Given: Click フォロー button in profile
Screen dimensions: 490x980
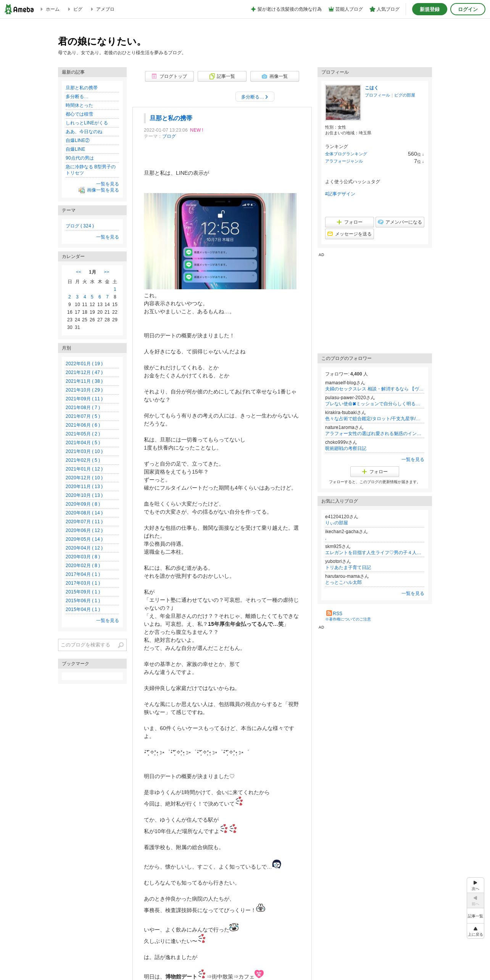Looking at the screenshot, I should (x=350, y=222).
